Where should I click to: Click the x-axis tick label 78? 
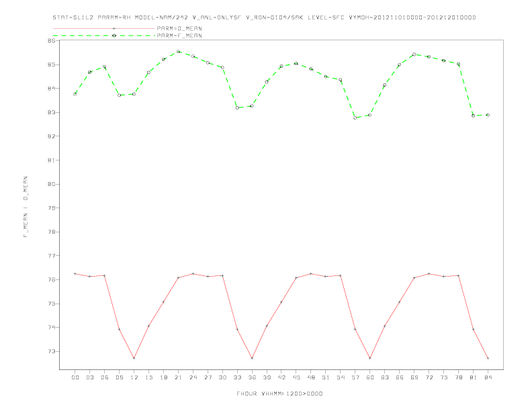coord(458,377)
